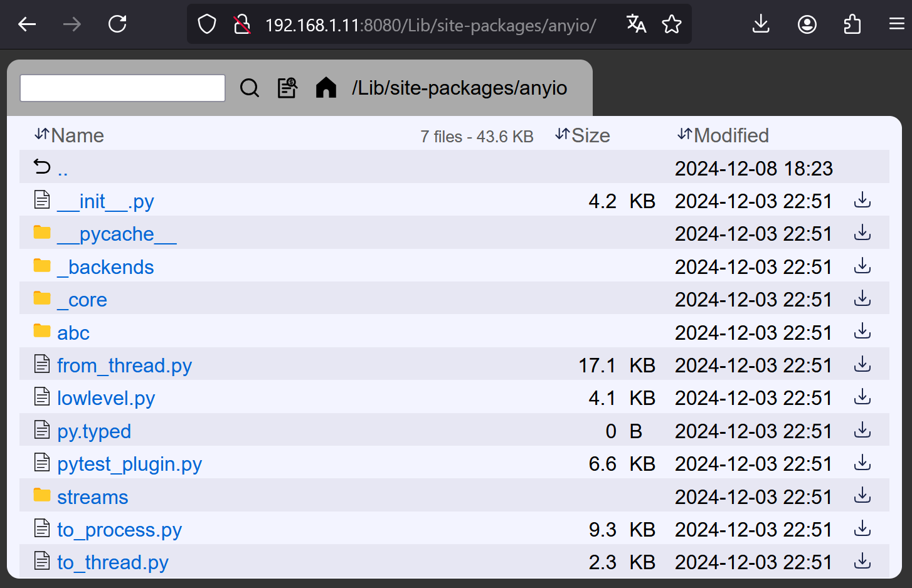
Task: Sort the listing by Modified
Action: [x=723, y=135]
